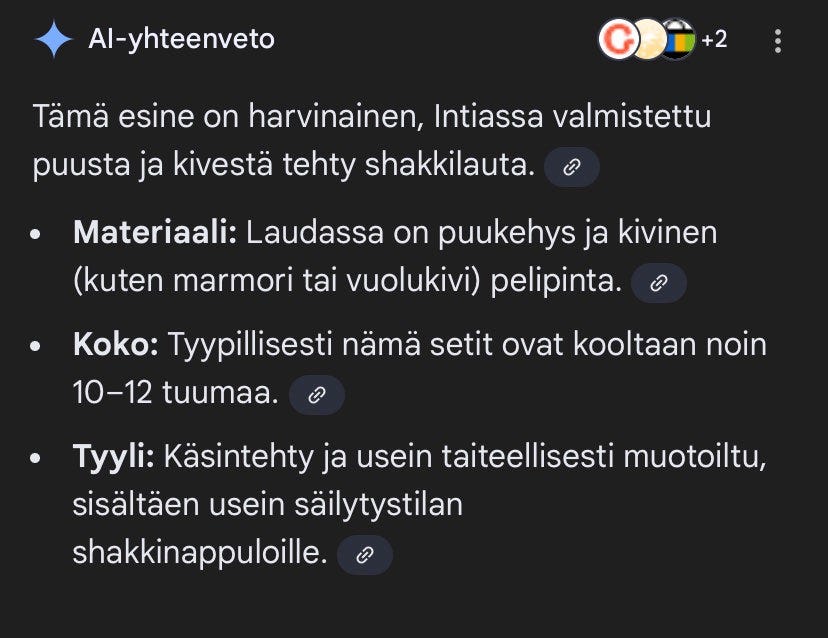828x638 pixels.
Task: Open the Koko bullet's citation link
Action: tap(317, 394)
